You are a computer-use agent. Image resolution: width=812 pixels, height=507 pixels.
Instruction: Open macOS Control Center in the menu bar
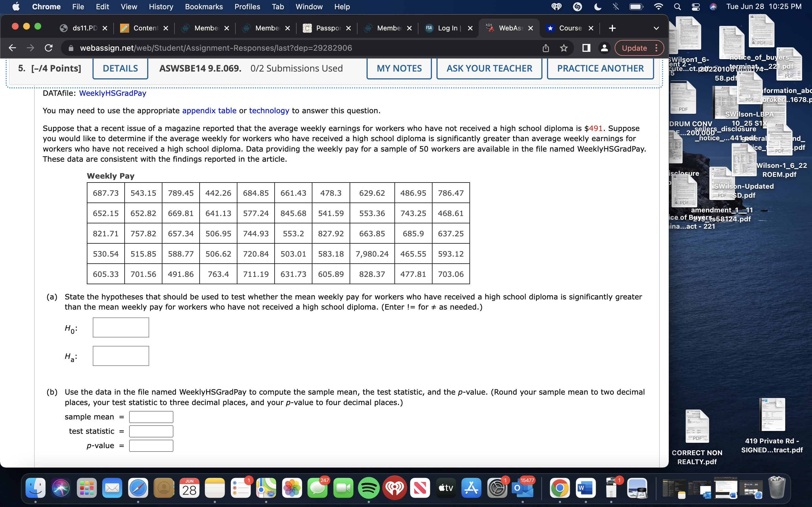point(695,7)
